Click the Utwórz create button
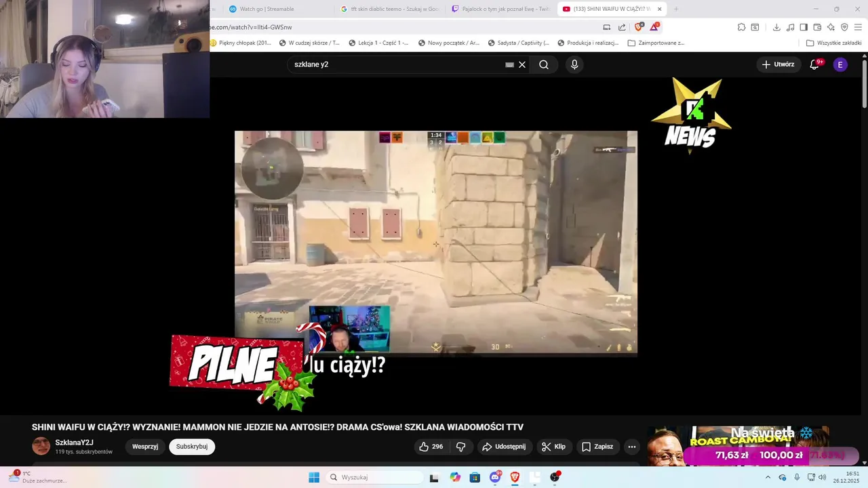 [778, 64]
